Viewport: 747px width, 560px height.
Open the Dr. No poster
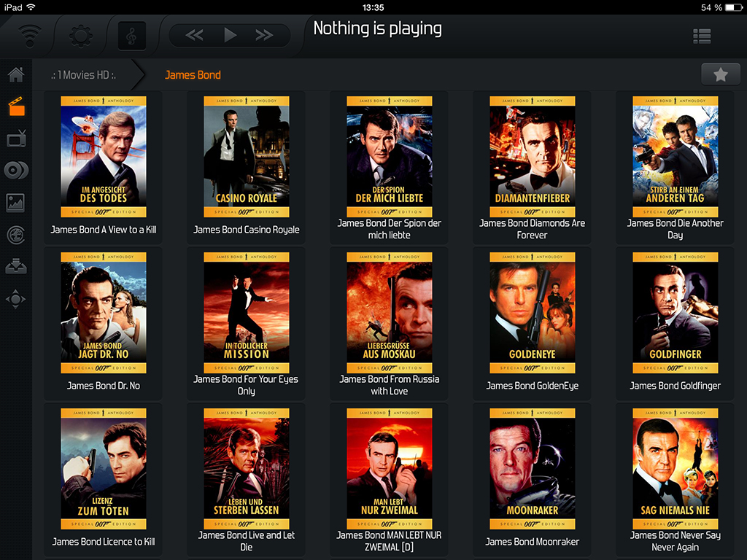pos(104,313)
